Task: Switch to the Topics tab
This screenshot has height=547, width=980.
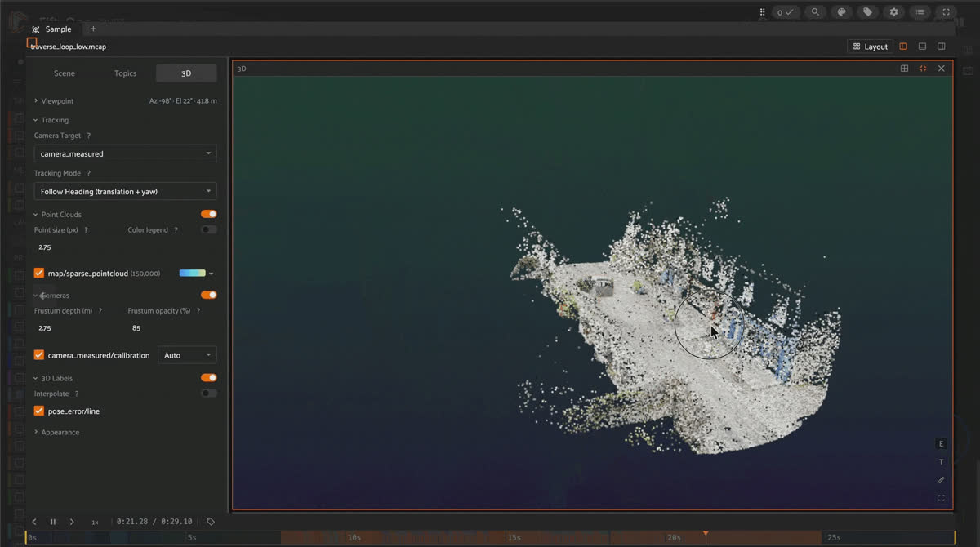Action: click(x=125, y=73)
